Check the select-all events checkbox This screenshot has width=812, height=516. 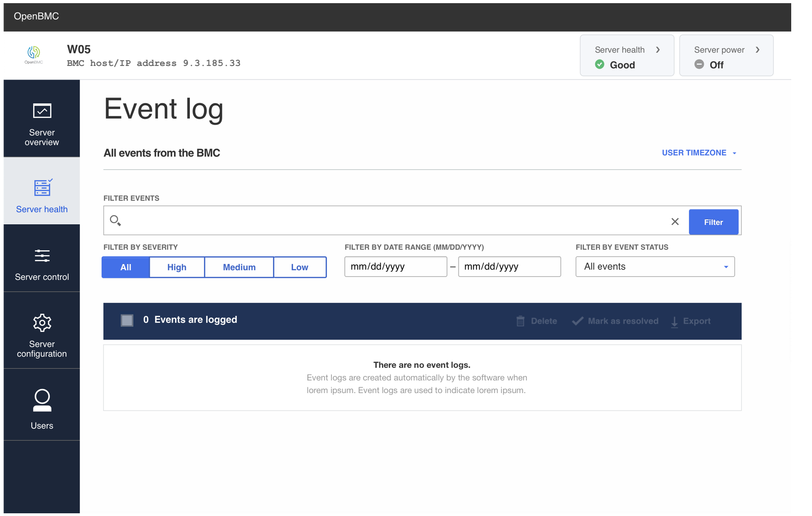pyautogui.click(x=127, y=320)
